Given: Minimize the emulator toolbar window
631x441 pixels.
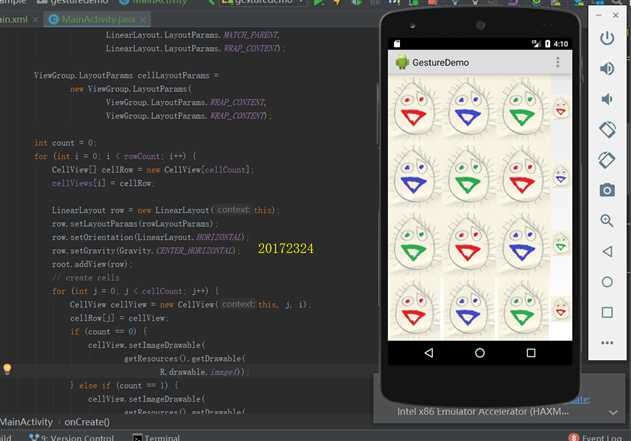Looking at the screenshot, I should pos(598,15).
